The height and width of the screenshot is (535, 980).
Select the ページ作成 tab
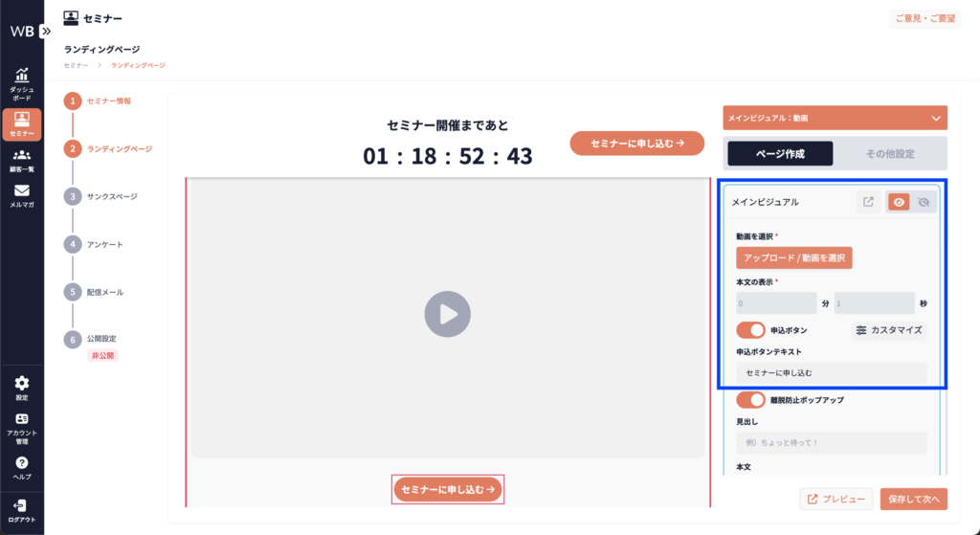(x=780, y=153)
